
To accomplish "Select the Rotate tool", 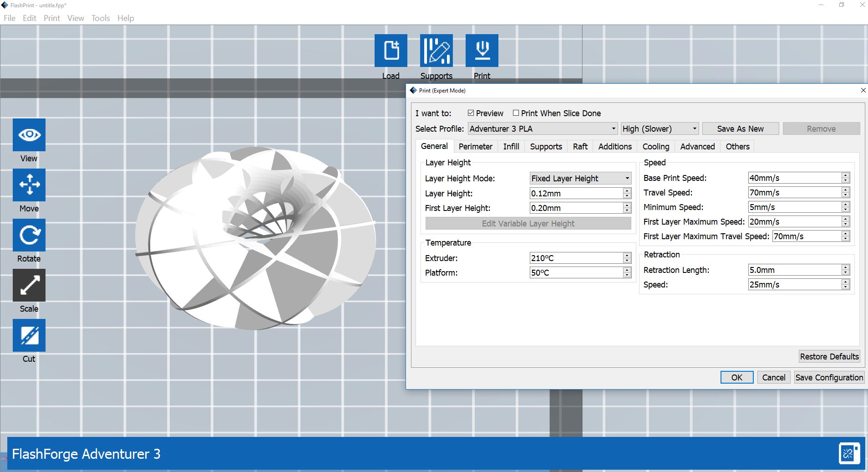I will coord(29,235).
